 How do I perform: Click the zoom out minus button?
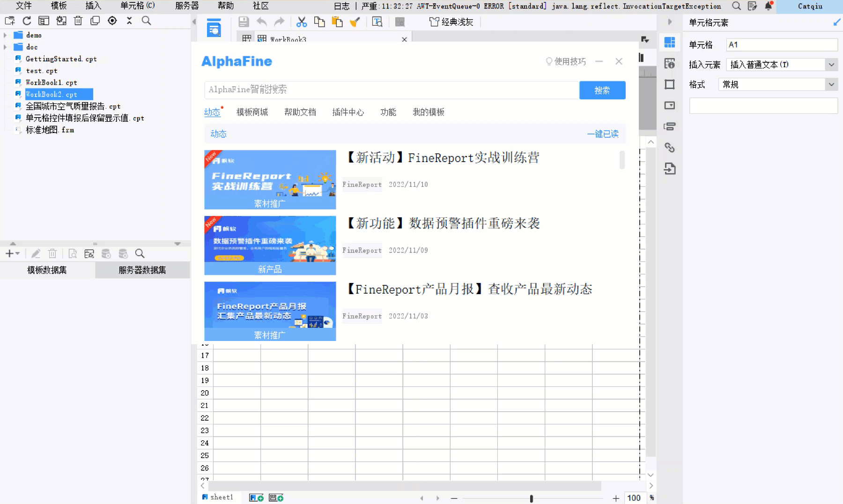(x=454, y=498)
